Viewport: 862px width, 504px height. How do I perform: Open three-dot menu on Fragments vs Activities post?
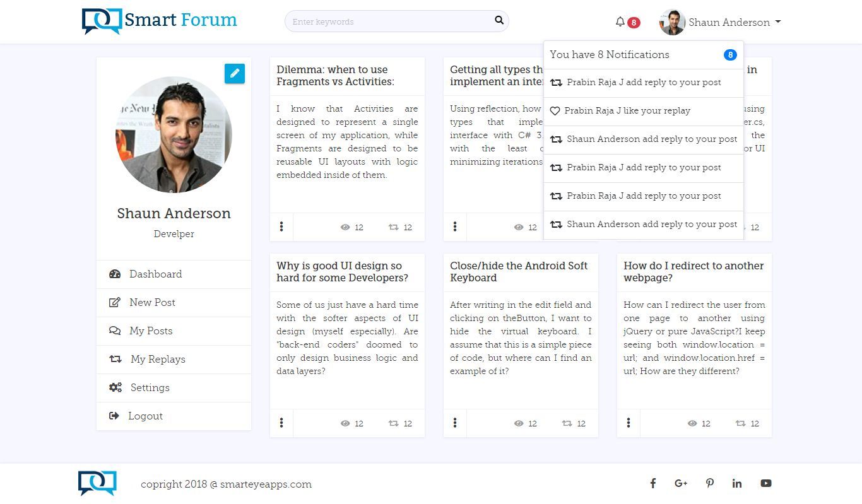281,226
